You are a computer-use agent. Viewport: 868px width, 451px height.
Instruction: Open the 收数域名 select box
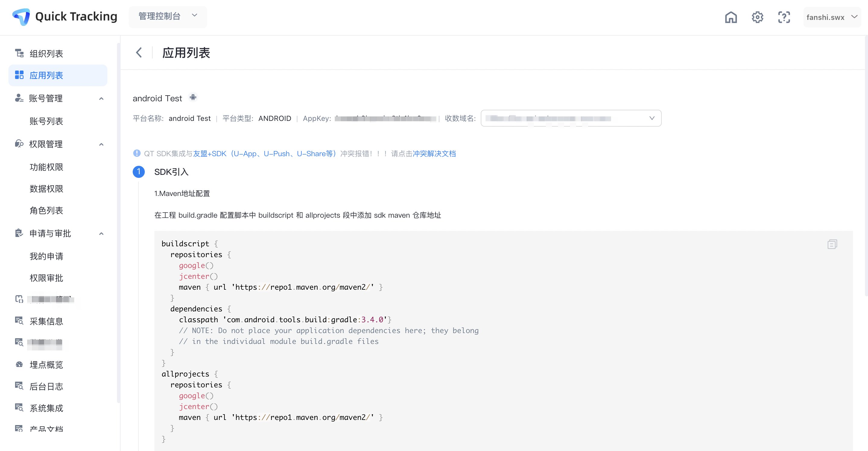pyautogui.click(x=570, y=118)
